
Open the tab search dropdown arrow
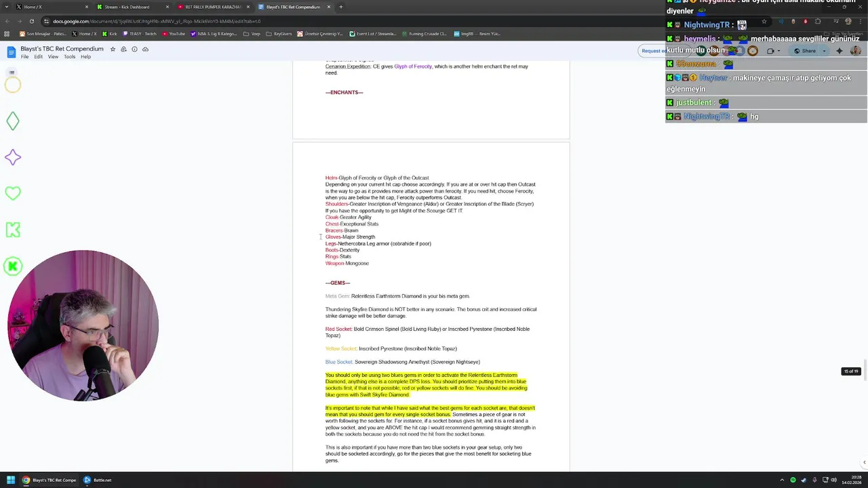pos(7,7)
